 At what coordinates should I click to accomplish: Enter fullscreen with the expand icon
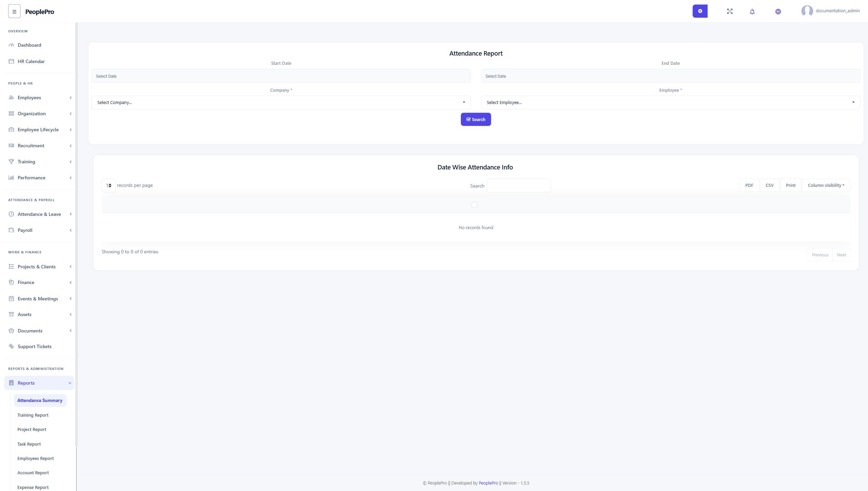(x=729, y=11)
